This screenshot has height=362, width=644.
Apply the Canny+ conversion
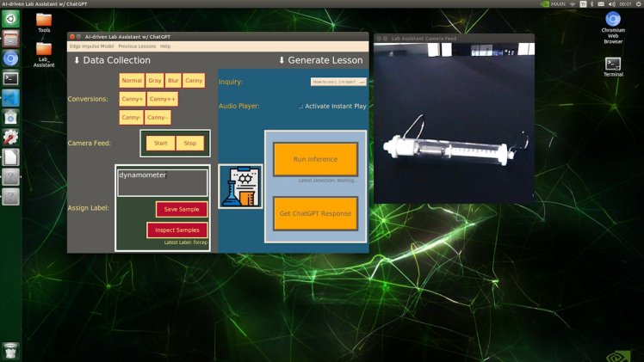click(x=133, y=99)
